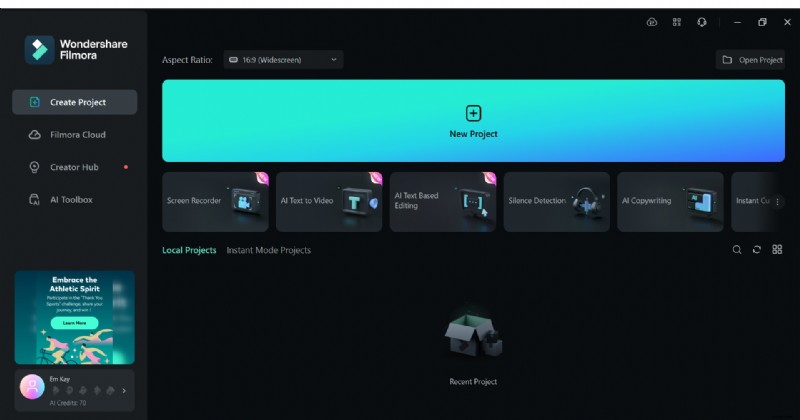Click the user profile avatar

32,387
